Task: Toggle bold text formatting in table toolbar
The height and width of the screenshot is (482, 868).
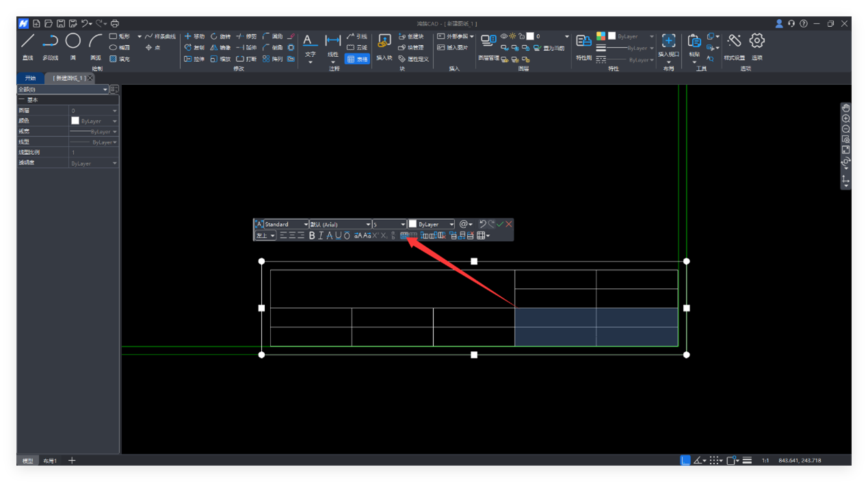Action: click(x=312, y=236)
